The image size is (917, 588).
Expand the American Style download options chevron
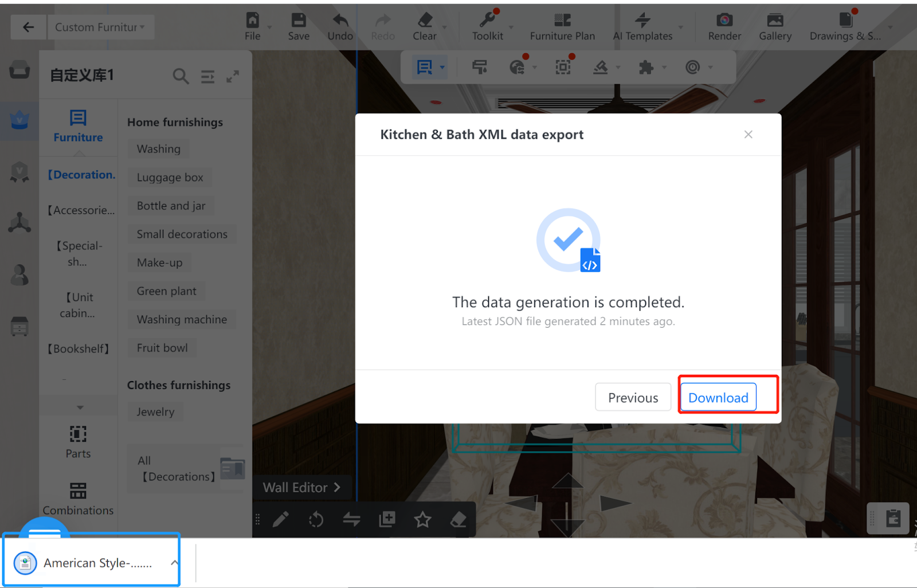click(x=174, y=563)
